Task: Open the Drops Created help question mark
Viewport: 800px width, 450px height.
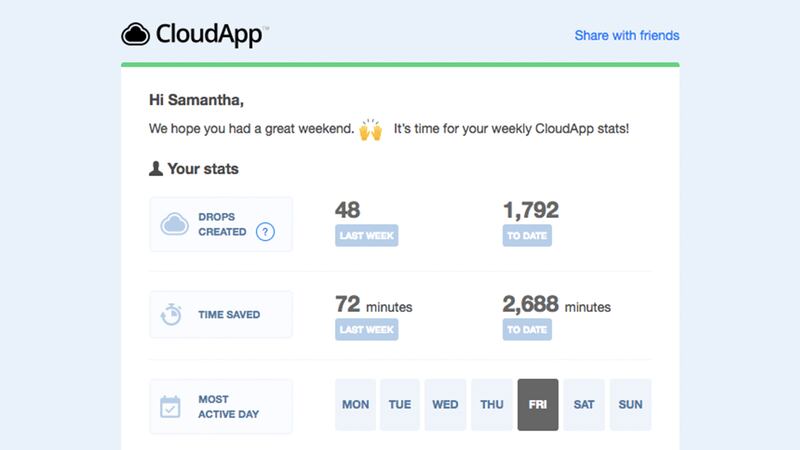Action: click(x=265, y=233)
